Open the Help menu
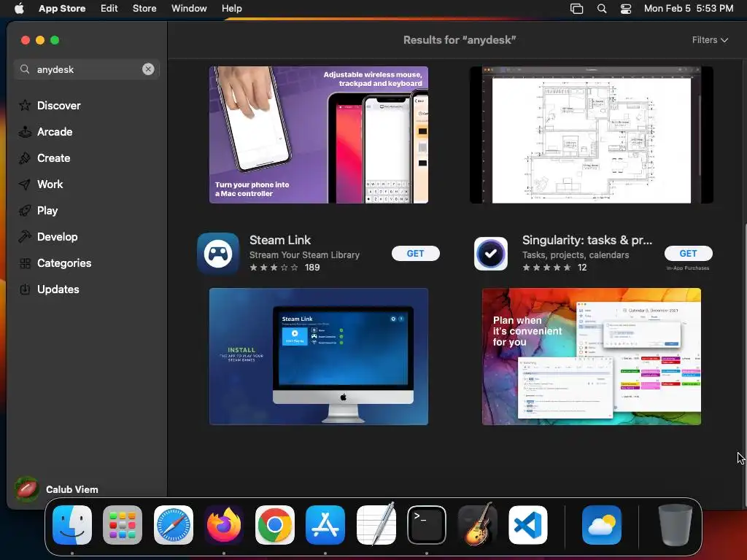747x560 pixels. coord(231,8)
